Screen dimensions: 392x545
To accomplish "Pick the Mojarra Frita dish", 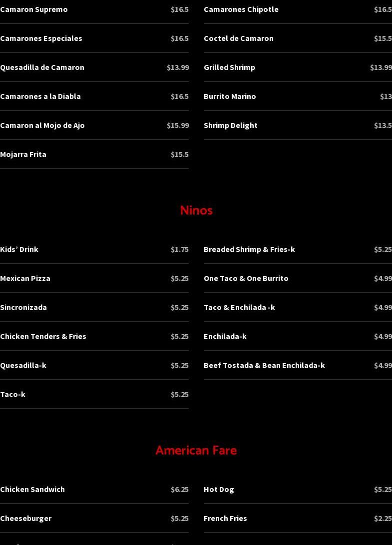I will [23, 154].
